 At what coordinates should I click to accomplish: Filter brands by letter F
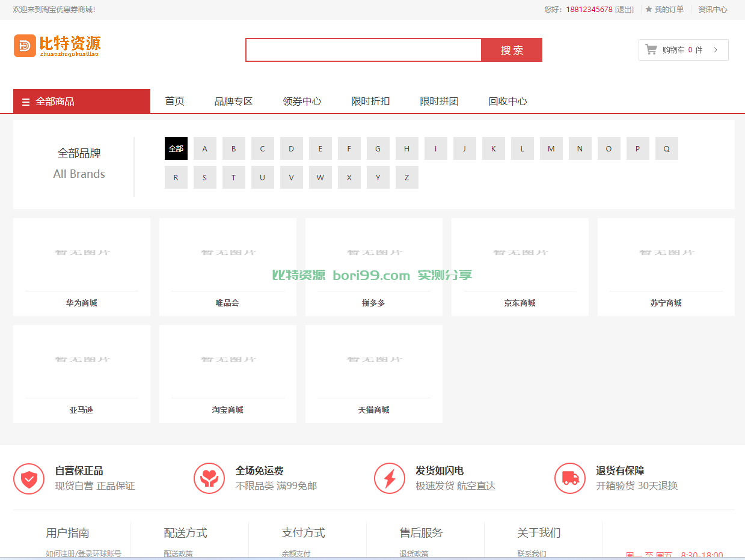[x=349, y=148]
